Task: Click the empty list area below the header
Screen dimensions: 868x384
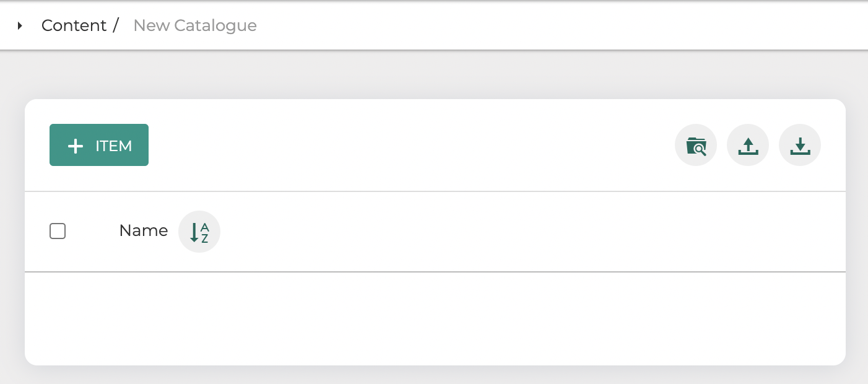Action: [x=435, y=318]
